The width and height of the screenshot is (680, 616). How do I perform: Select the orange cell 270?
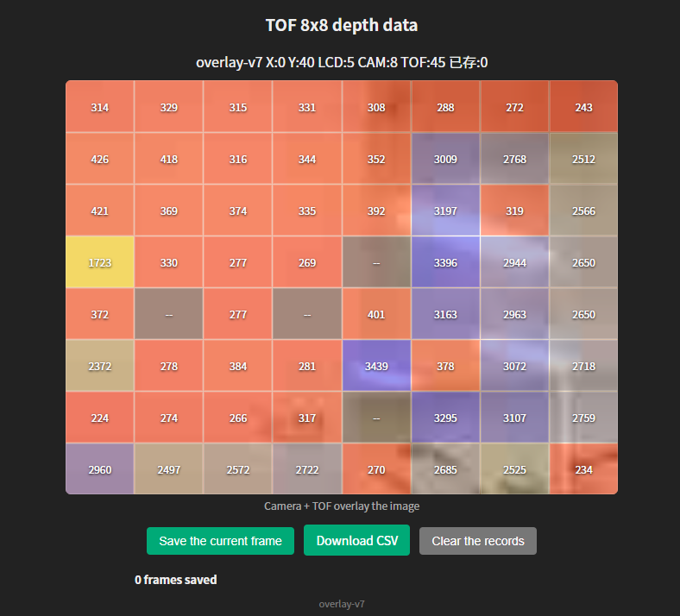(x=376, y=469)
